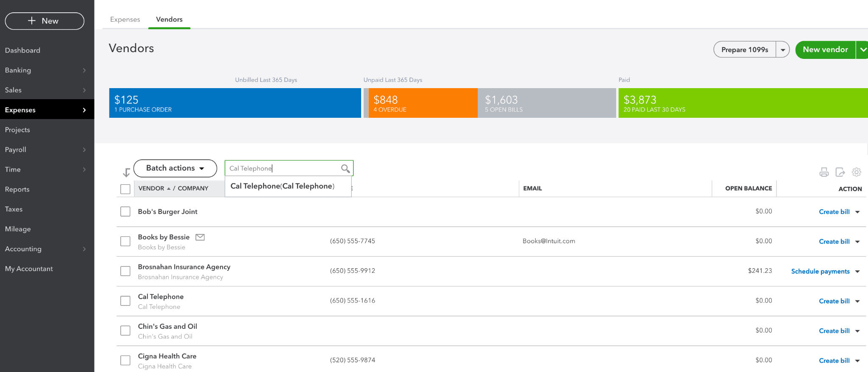Open the Sales sidebar menu
Image resolution: width=868 pixels, height=372 pixels.
[47, 90]
